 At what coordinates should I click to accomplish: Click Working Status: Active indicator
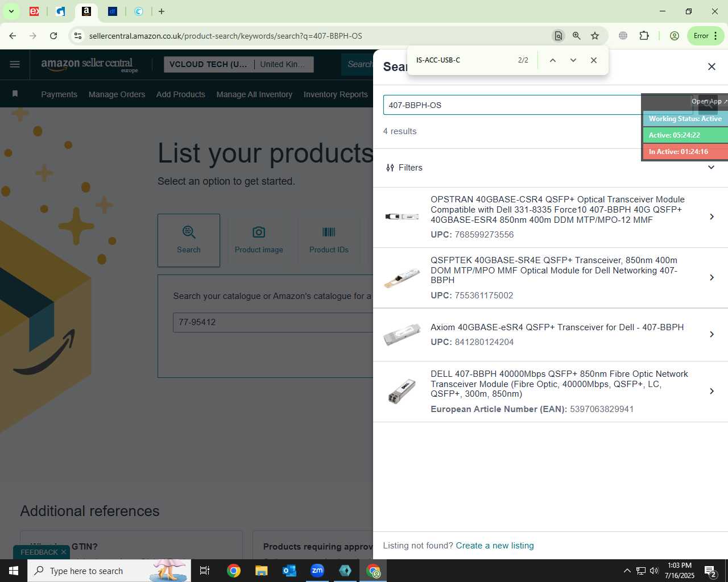click(685, 119)
